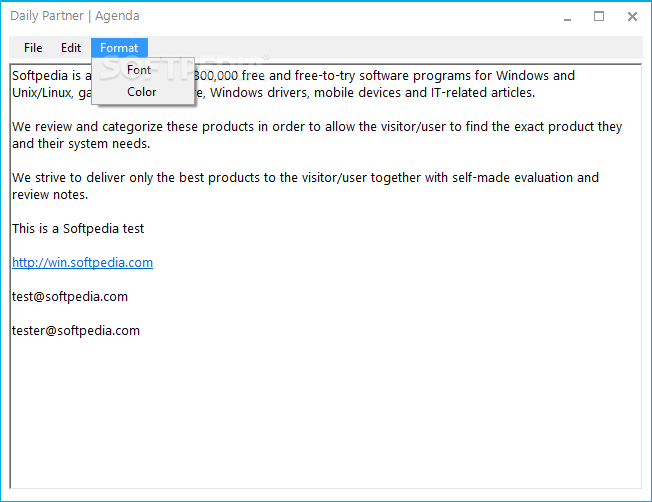Click the line mentioning 'free-to-try software programs'

point(385,76)
